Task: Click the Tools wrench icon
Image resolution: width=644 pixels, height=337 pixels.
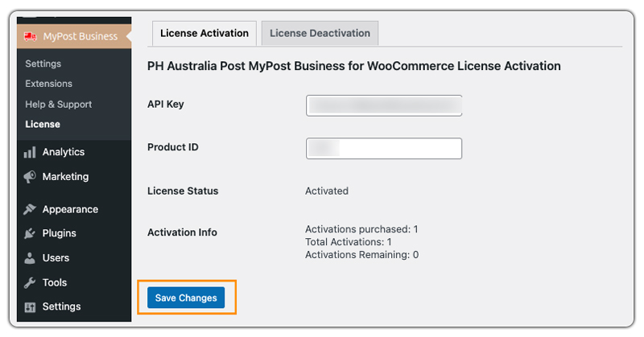Action: pyautogui.click(x=30, y=283)
